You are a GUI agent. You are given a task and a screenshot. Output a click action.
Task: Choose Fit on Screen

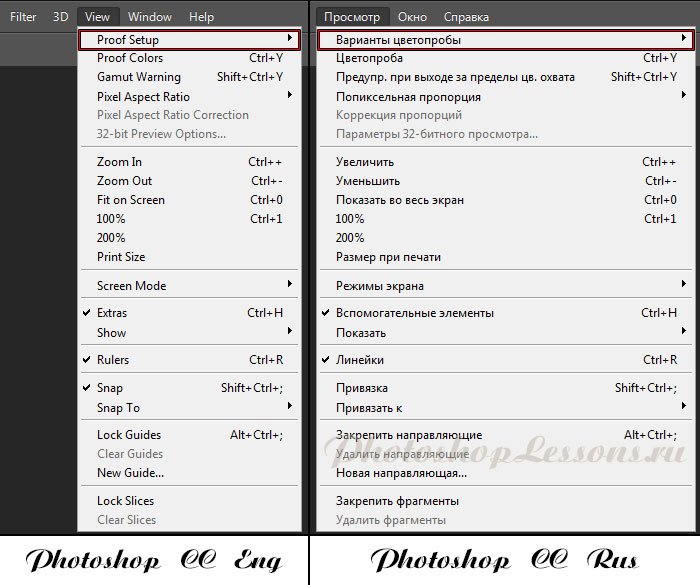[130, 200]
